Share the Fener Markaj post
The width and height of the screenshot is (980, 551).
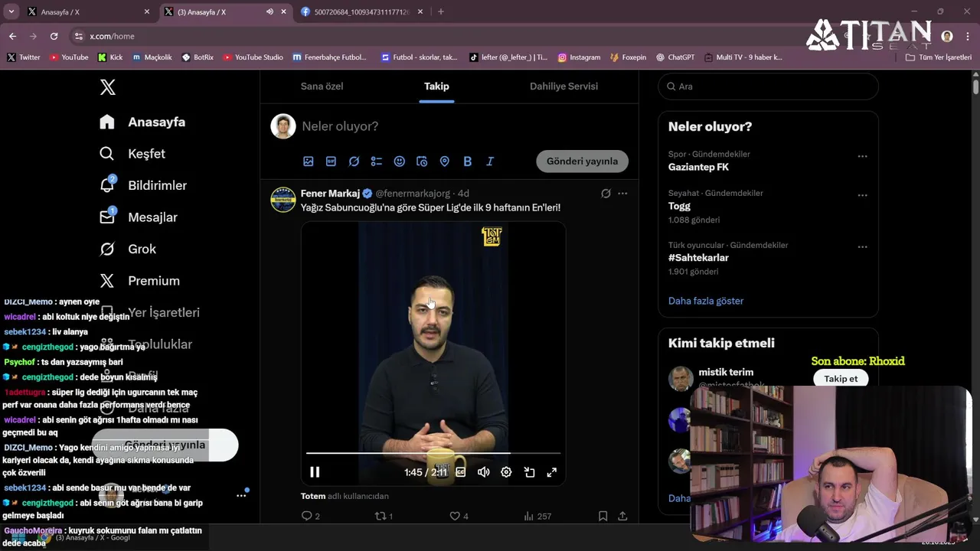622,517
